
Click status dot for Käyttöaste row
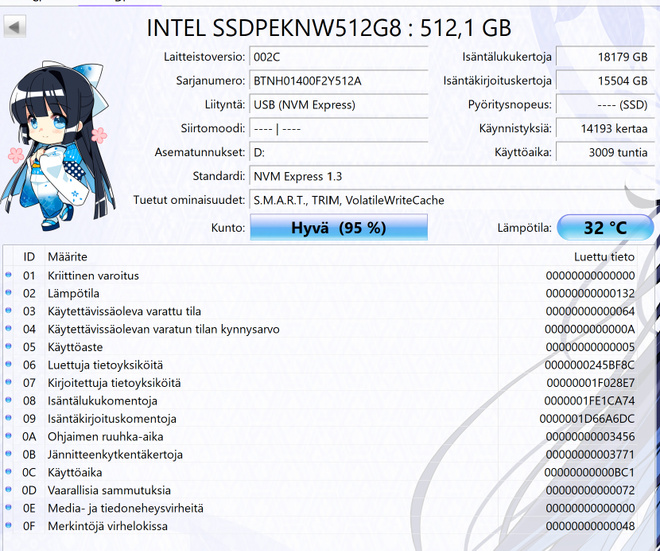click(8, 346)
